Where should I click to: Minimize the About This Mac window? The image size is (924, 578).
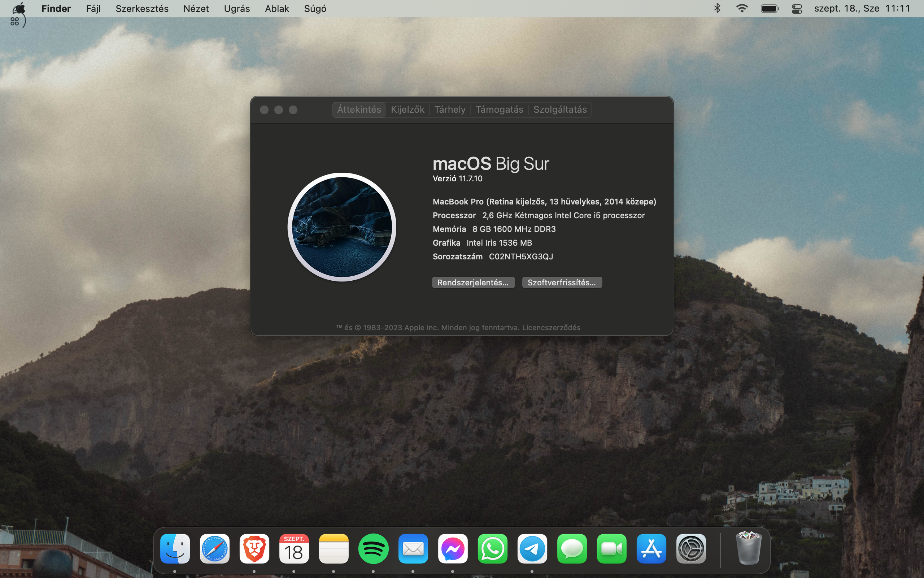(279, 110)
